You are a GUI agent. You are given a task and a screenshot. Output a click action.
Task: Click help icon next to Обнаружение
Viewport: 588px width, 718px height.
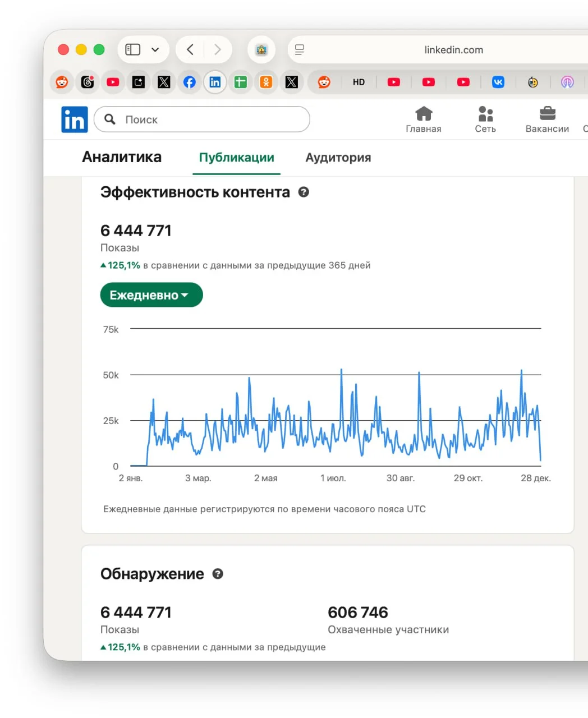click(x=218, y=574)
